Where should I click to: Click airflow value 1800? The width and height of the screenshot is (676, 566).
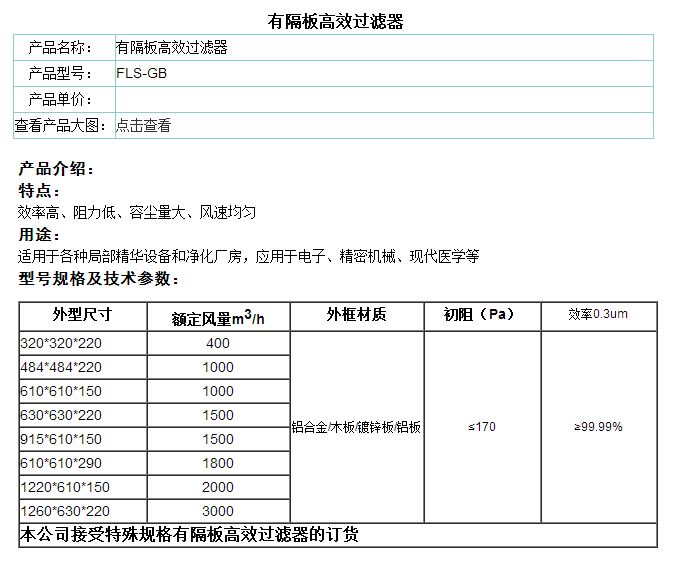218,463
